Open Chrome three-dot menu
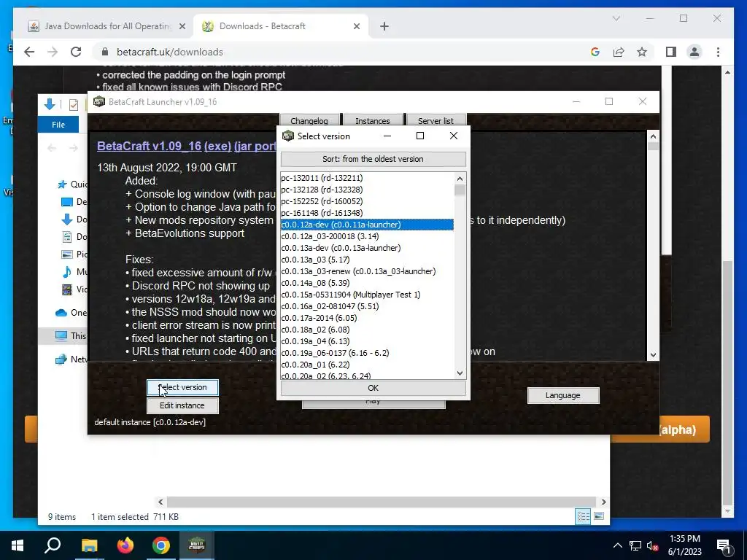This screenshot has width=747, height=560. click(718, 52)
